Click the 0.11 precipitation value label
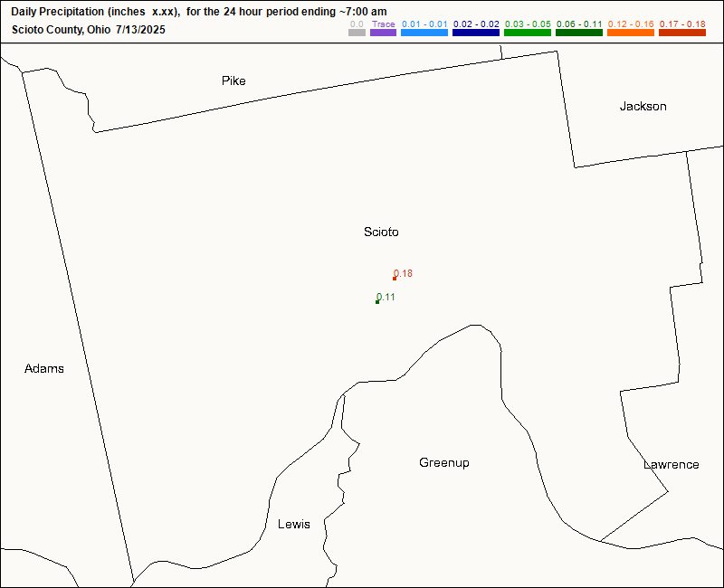This screenshot has width=724, height=588. pyautogui.click(x=386, y=297)
